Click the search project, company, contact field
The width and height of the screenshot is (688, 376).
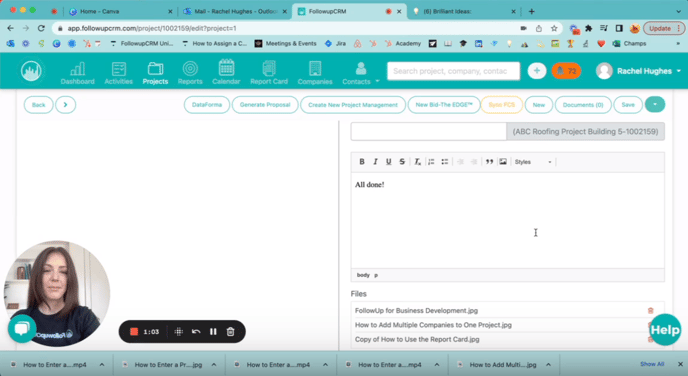pyautogui.click(x=453, y=71)
